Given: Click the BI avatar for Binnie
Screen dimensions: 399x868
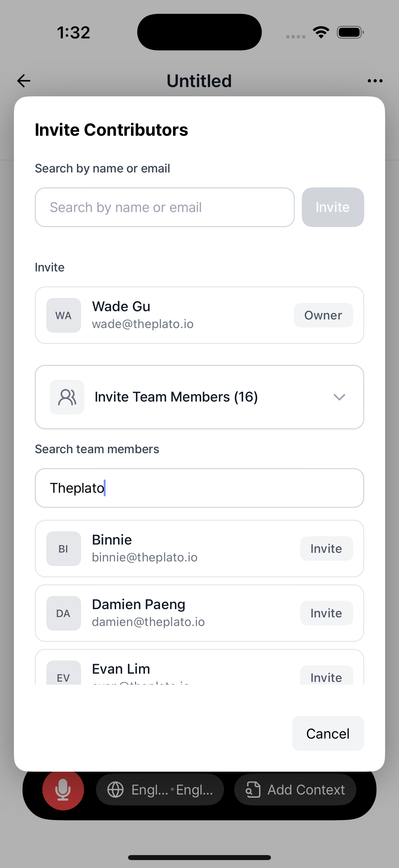Looking at the screenshot, I should (x=64, y=549).
